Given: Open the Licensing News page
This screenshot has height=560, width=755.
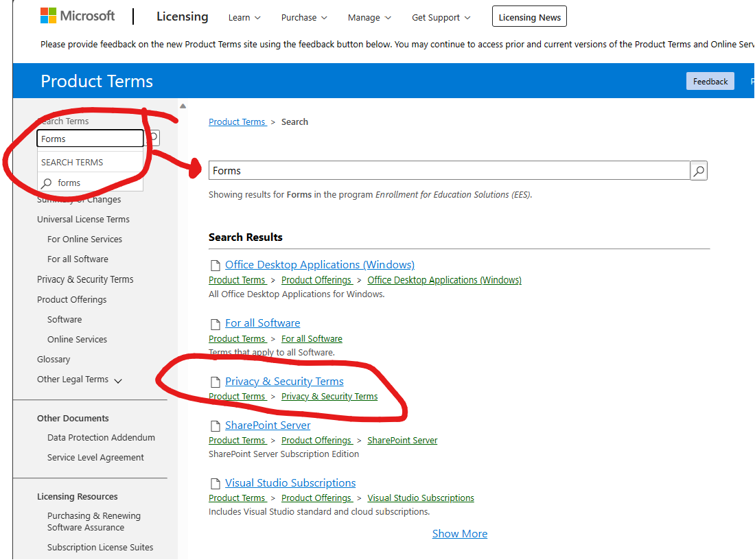Looking at the screenshot, I should pos(529,16).
